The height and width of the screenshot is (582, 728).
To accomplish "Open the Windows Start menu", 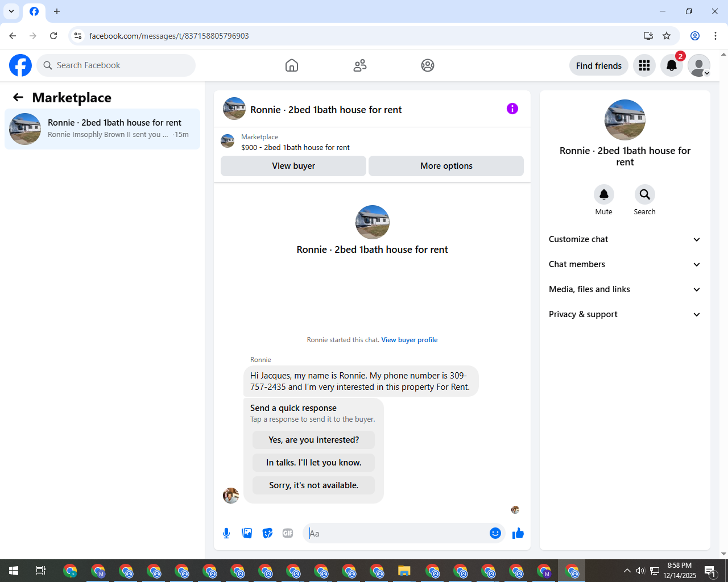I will (x=14, y=571).
